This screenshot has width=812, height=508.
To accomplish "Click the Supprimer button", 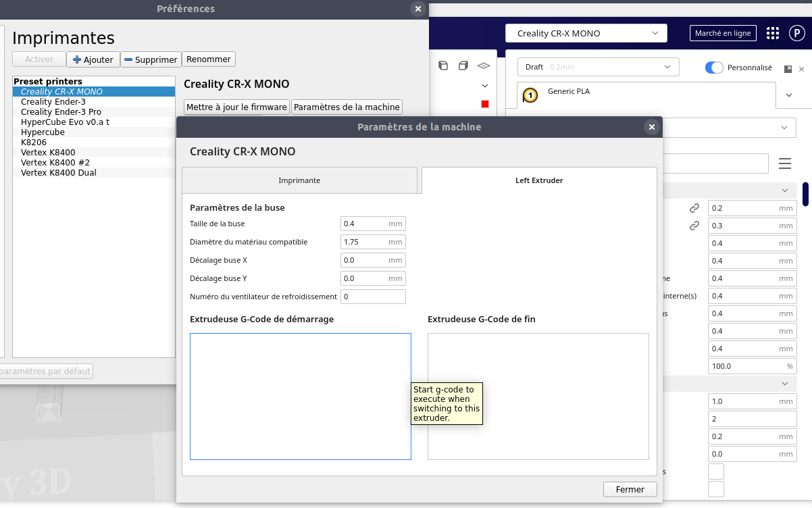I will (x=151, y=59).
